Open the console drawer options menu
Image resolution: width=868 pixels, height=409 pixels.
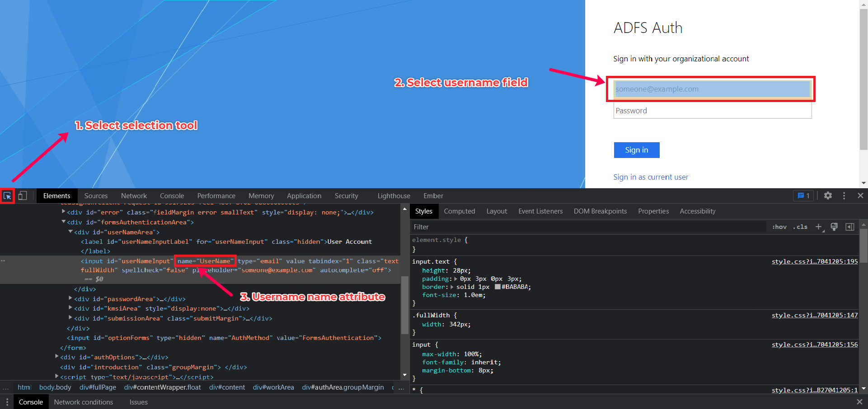tap(7, 402)
